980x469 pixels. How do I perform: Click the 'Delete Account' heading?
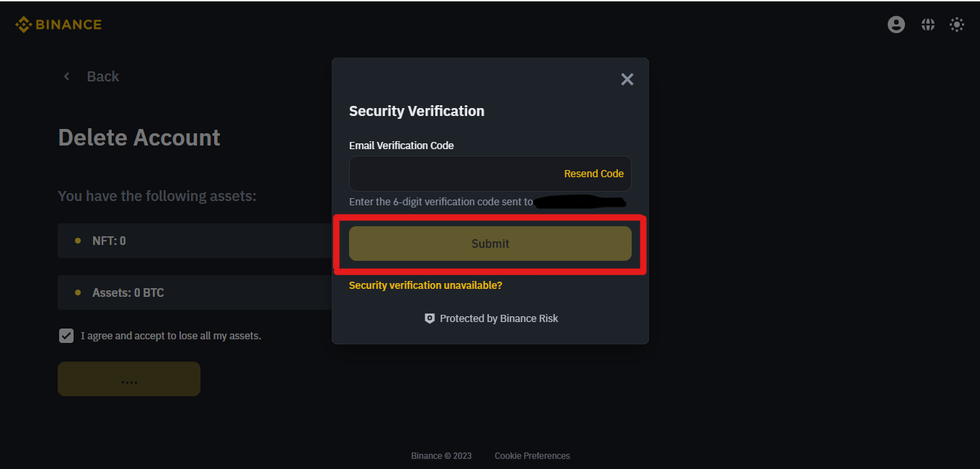click(139, 138)
